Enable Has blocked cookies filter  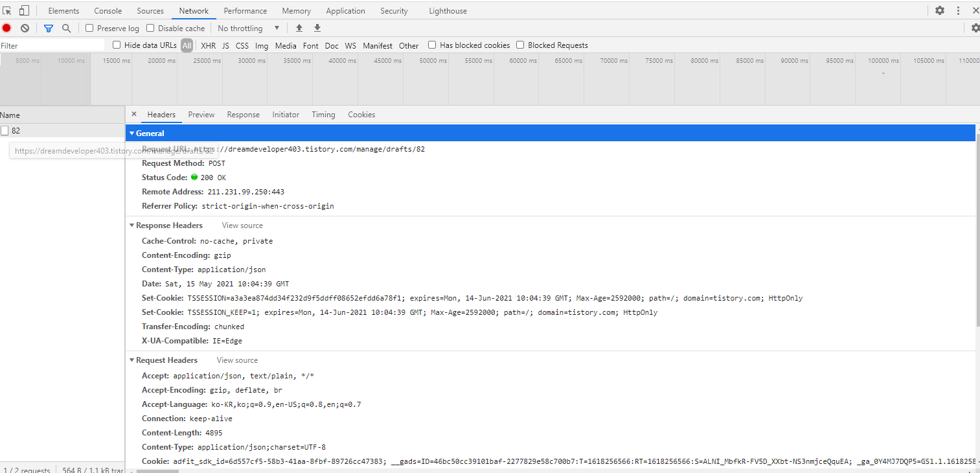pos(432,45)
